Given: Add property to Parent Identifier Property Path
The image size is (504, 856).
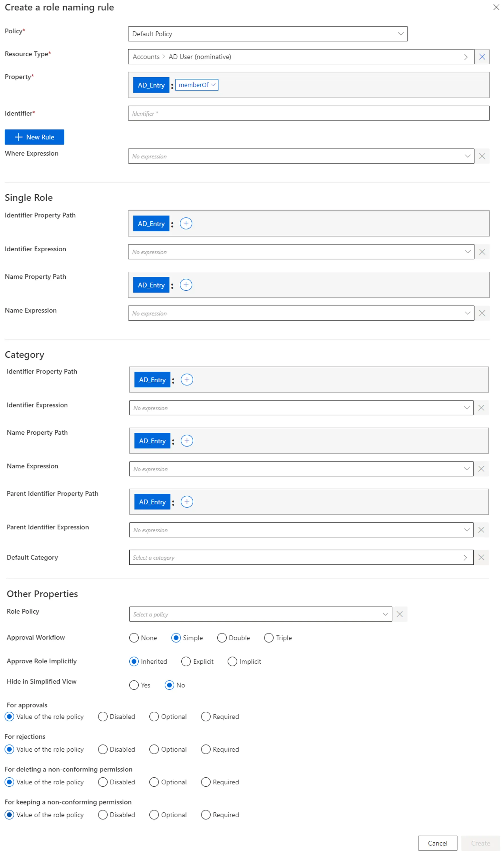Looking at the screenshot, I should coord(187,502).
